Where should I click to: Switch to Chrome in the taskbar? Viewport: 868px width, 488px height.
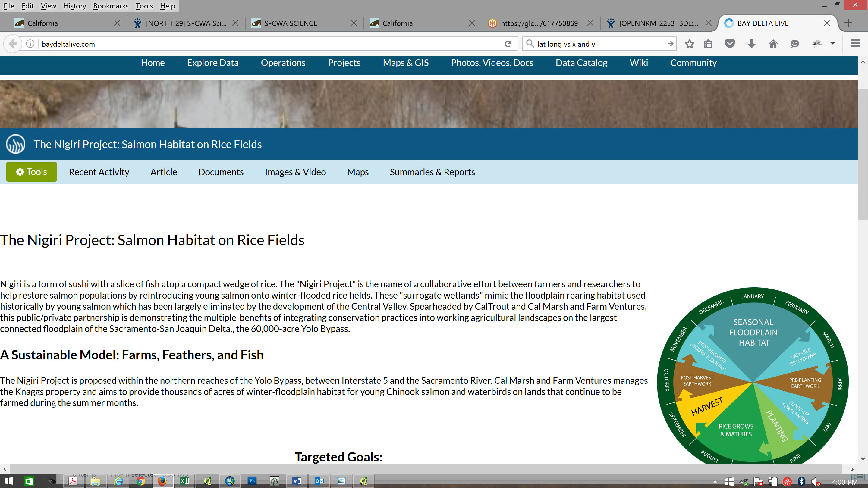140,481
